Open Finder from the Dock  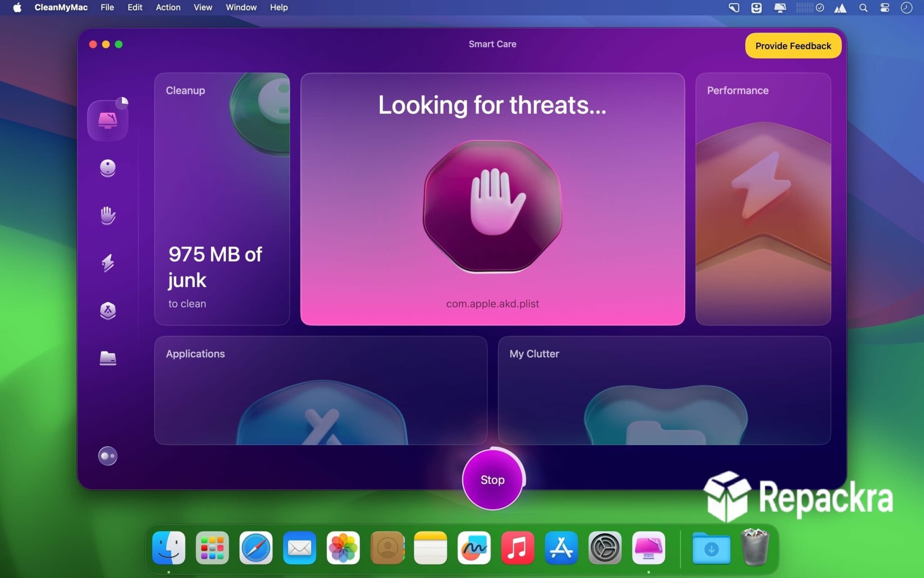[x=169, y=548]
